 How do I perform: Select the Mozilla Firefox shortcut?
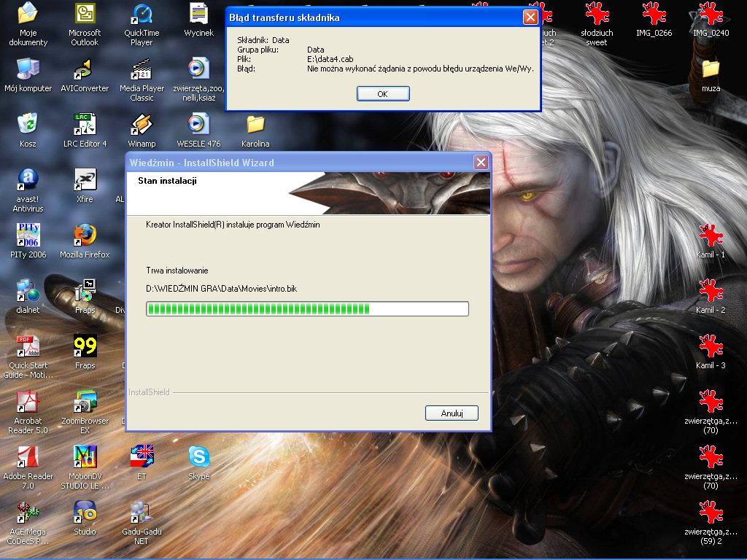click(x=85, y=241)
